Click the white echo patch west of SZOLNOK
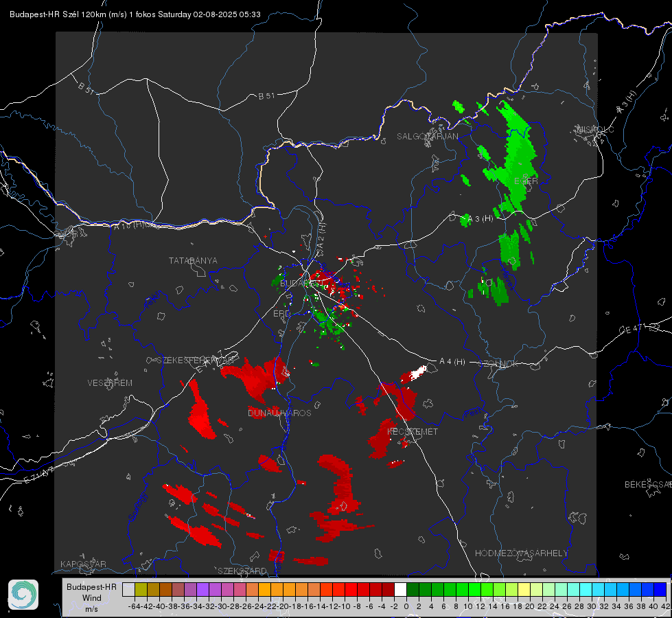 (x=416, y=373)
